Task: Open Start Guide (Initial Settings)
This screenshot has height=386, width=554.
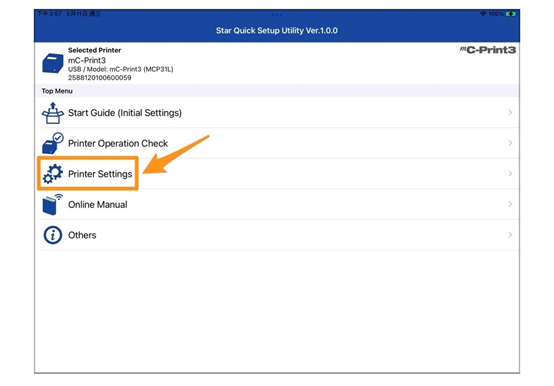Action: (125, 113)
